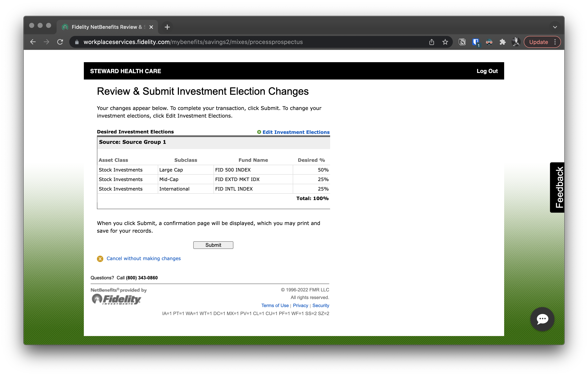Click the address bar URL

click(x=193, y=42)
